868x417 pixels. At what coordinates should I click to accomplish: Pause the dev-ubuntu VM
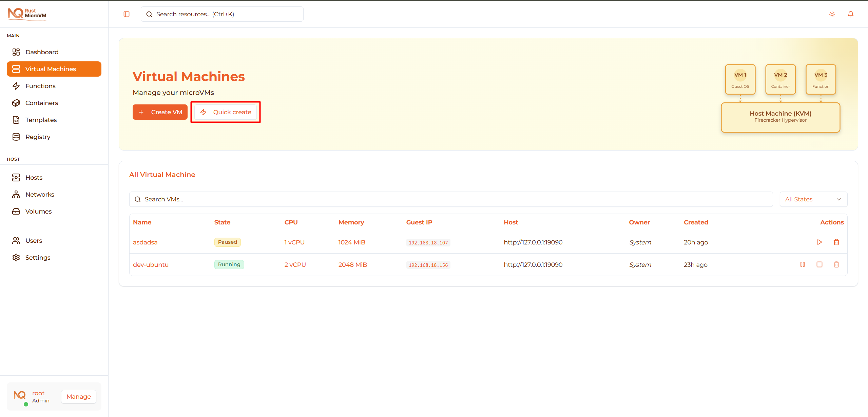tap(802, 264)
